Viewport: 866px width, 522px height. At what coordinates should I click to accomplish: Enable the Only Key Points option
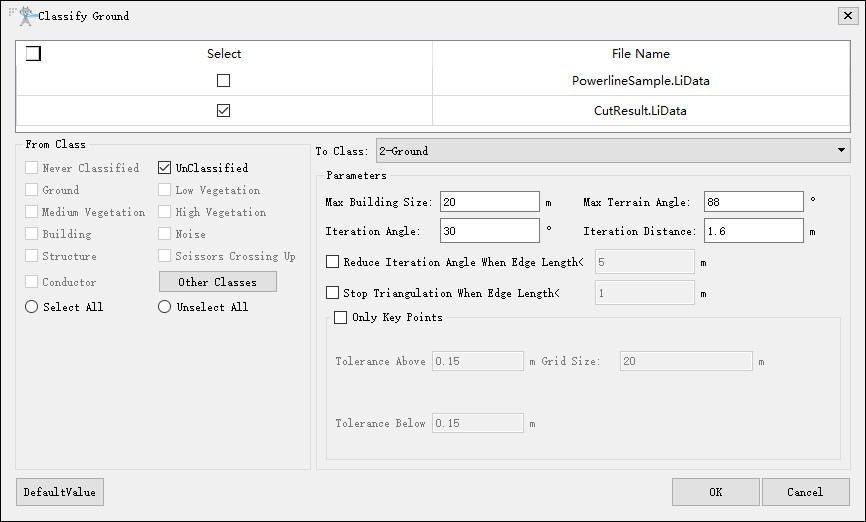[x=340, y=317]
